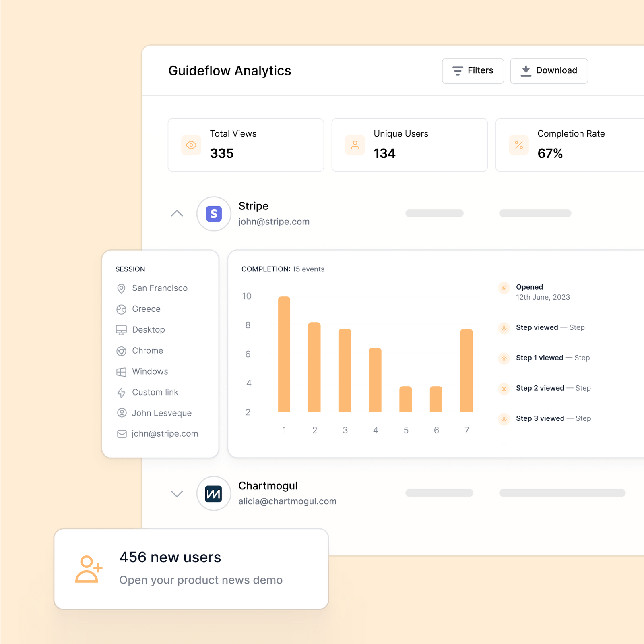
Task: Click the new-user icon on the 456 new users card
Action: (x=89, y=569)
